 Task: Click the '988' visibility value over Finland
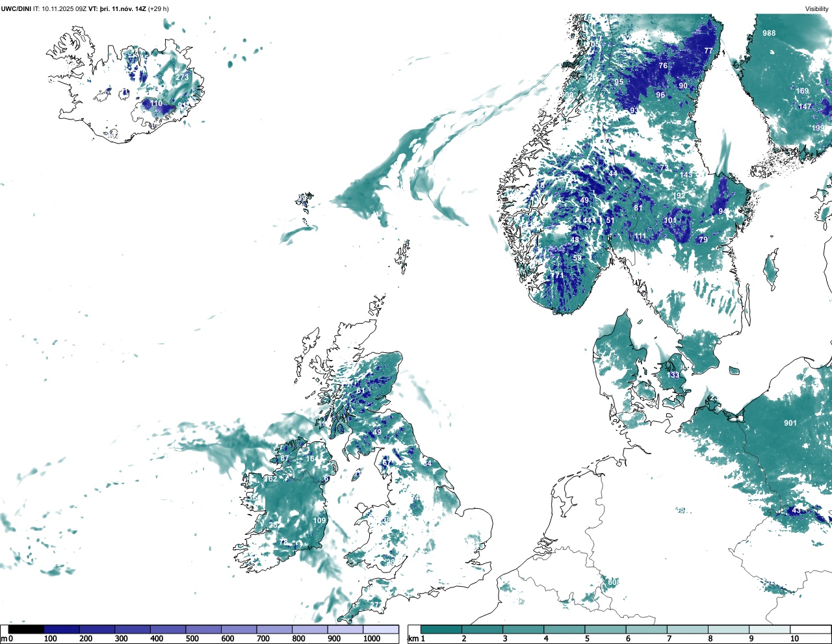coord(769,33)
